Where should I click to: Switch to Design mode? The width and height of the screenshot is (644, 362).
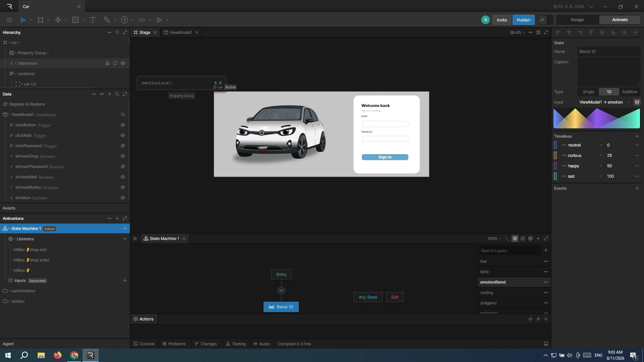point(577,20)
